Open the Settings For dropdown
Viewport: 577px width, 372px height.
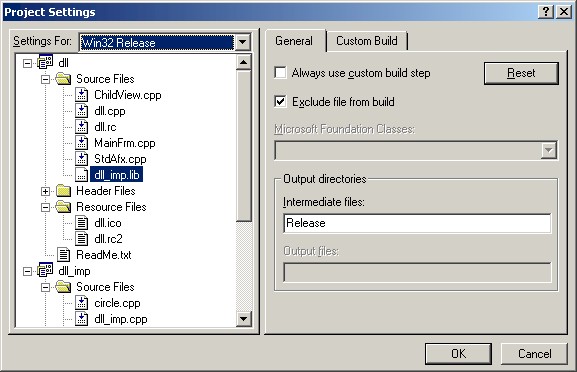click(x=243, y=42)
